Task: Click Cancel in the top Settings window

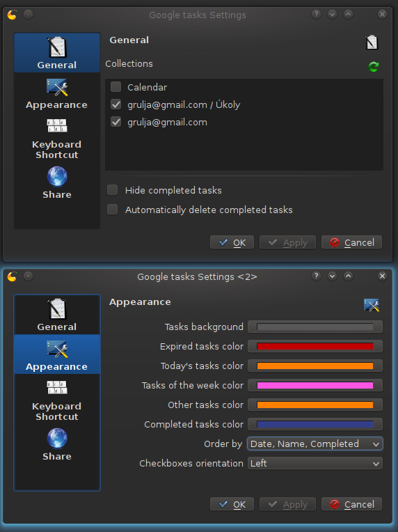Action: [x=351, y=242]
